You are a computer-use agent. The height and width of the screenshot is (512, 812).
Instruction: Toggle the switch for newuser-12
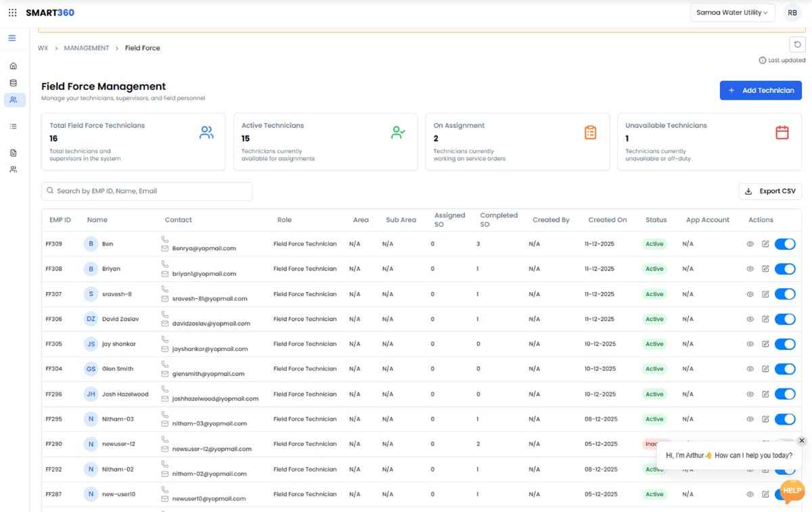click(x=785, y=444)
